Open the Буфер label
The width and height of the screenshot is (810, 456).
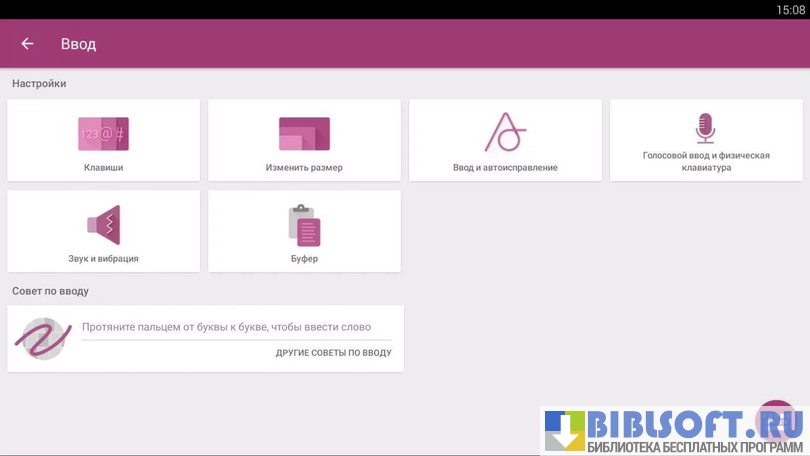click(304, 259)
